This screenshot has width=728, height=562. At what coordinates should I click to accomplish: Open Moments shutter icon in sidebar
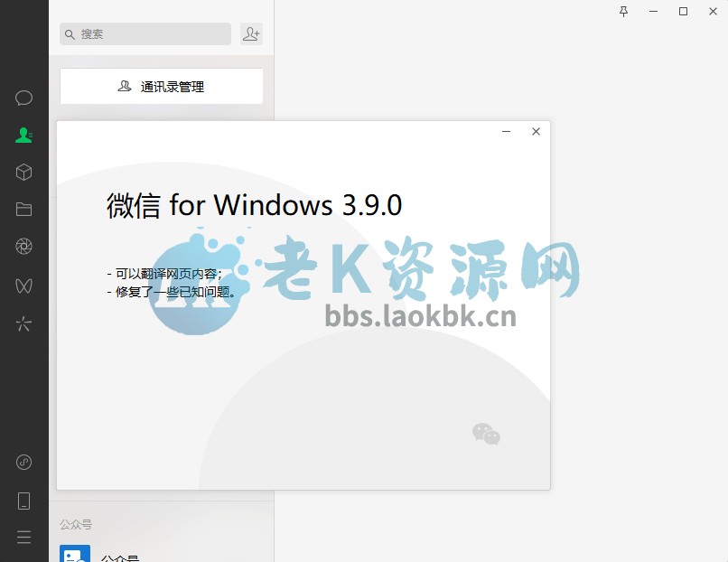click(x=23, y=246)
